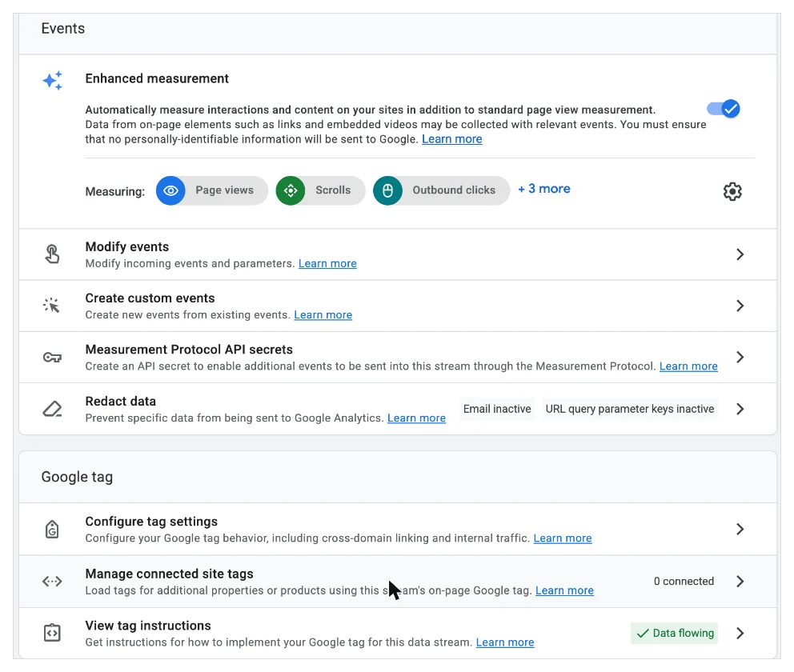
Task: Select the Scrolls chip label
Action: pyautogui.click(x=333, y=190)
